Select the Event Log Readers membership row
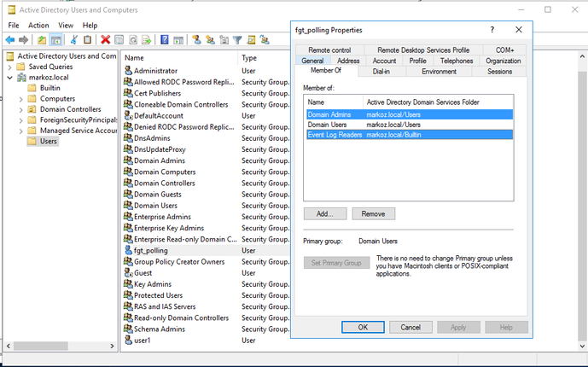This screenshot has width=588, height=367. (x=410, y=135)
